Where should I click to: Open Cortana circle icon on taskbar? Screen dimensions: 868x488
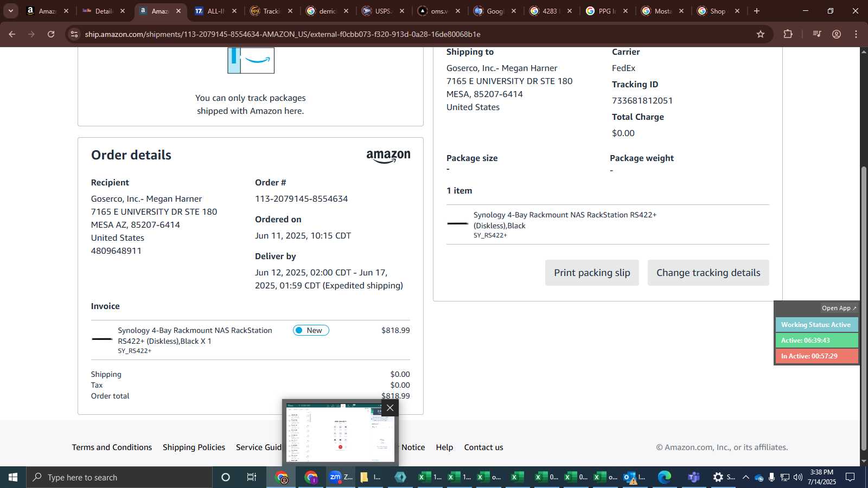click(x=226, y=477)
